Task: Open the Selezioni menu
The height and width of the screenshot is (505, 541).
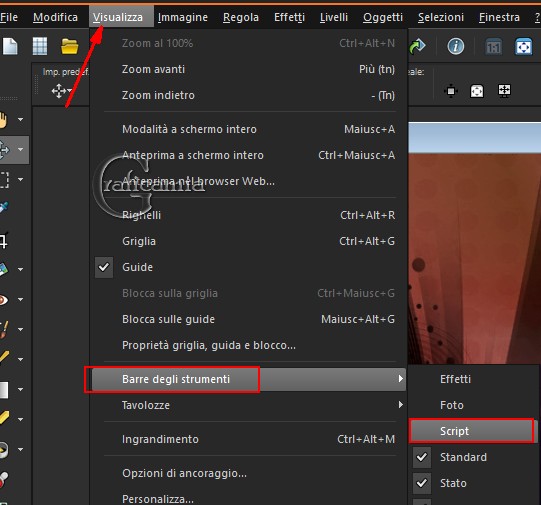Action: point(441,17)
